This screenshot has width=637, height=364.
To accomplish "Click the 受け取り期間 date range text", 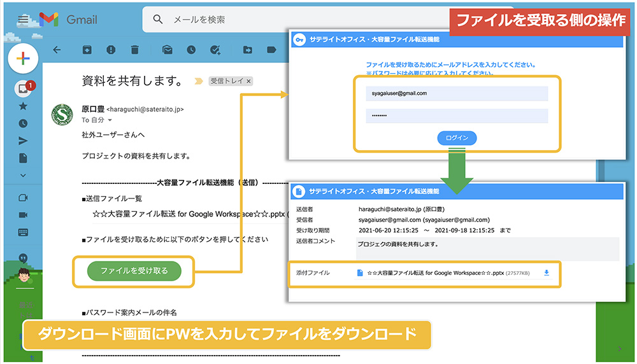I will coord(434,230).
